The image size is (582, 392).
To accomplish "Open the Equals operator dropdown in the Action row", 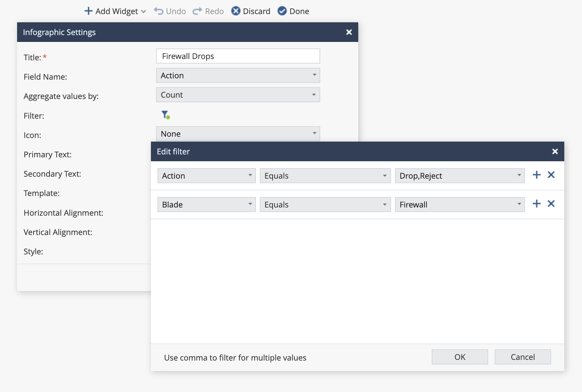I will pyautogui.click(x=325, y=176).
